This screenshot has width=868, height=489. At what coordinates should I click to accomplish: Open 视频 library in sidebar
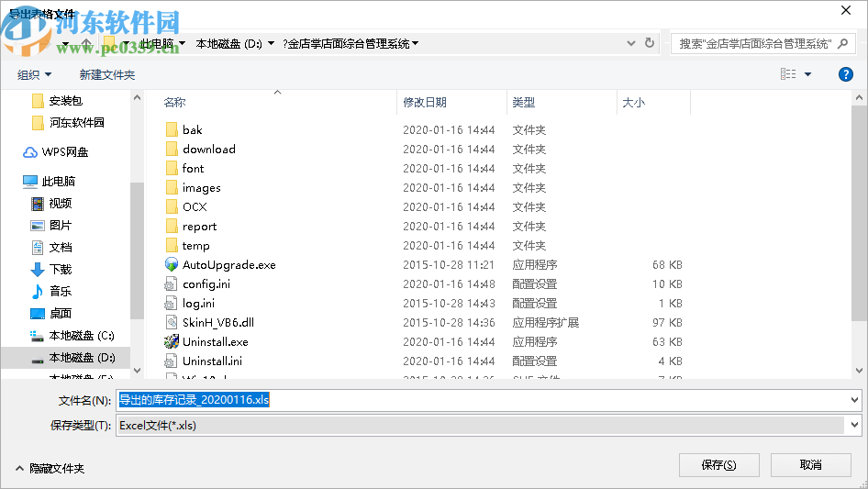tap(51, 204)
